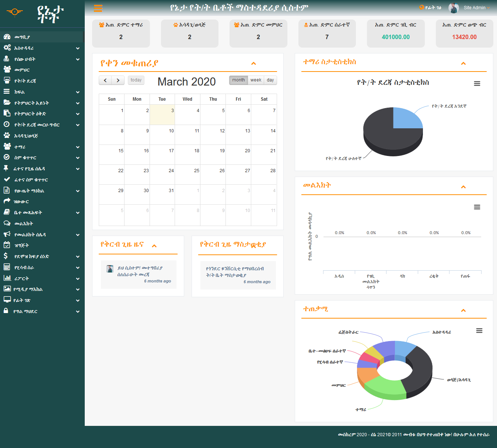
Task: Switch calendar to day view
Action: coord(270,80)
